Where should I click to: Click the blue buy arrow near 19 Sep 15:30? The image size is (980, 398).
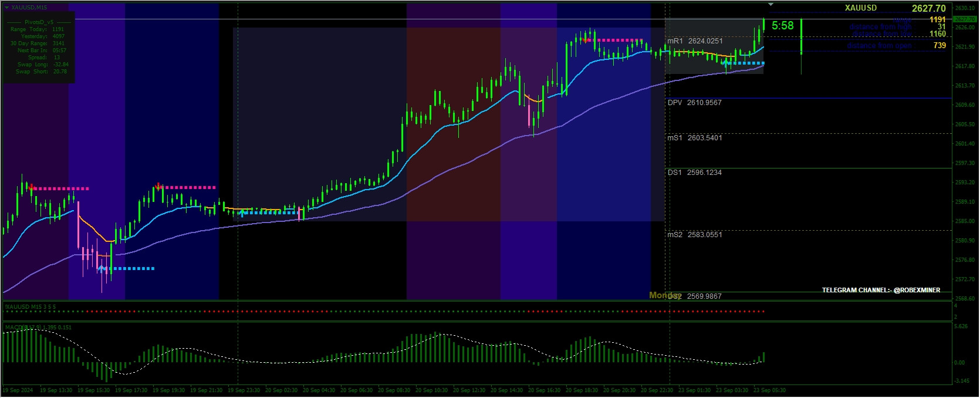[102, 268]
